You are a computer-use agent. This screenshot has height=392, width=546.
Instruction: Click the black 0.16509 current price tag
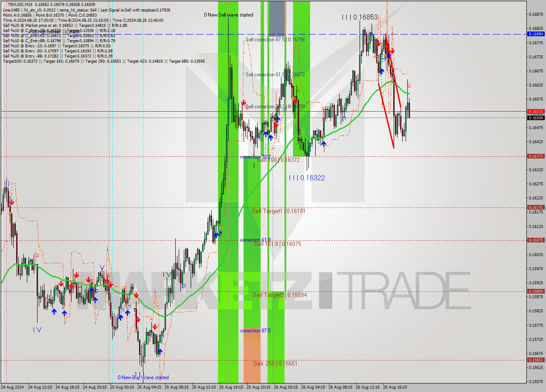click(536, 118)
